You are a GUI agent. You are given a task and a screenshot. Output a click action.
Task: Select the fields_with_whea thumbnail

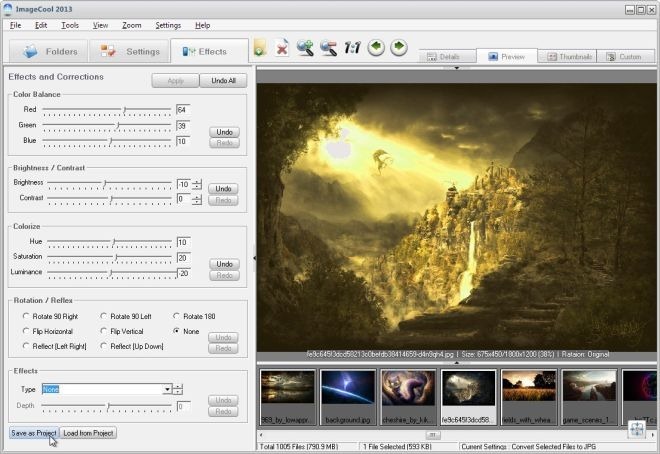pyautogui.click(x=529, y=397)
